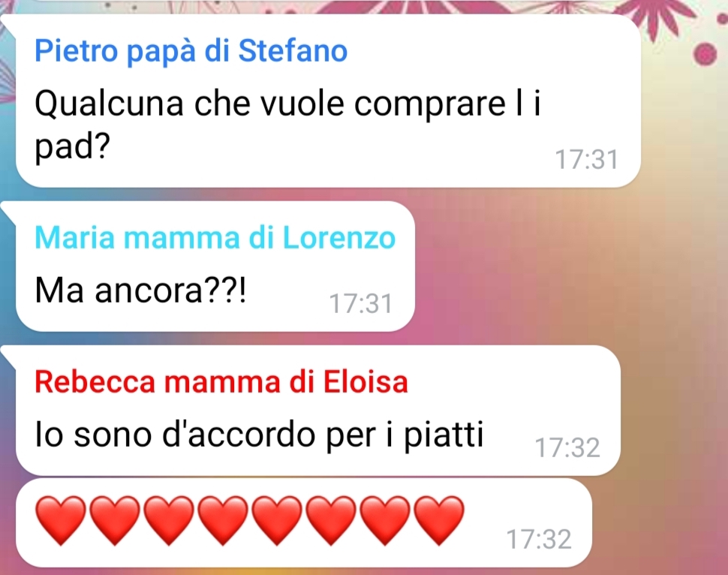Click the 17:31 timestamp on Maria's message
The width and height of the screenshot is (728, 575).
click(361, 304)
